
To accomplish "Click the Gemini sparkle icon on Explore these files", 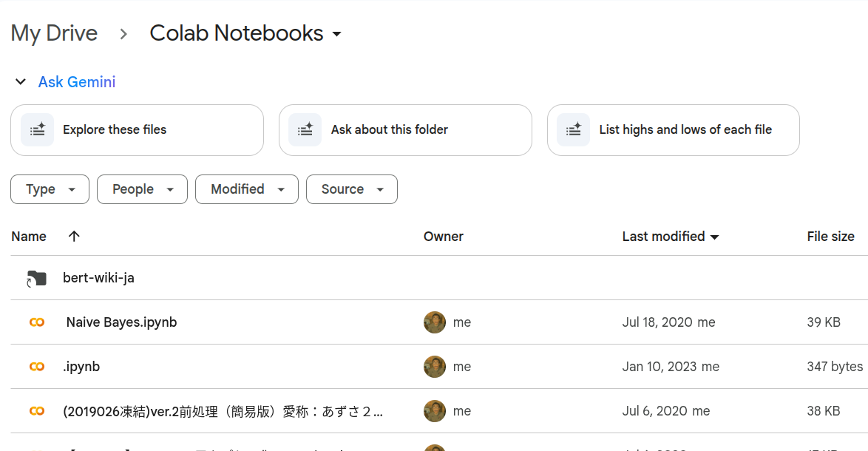I will coord(37,129).
